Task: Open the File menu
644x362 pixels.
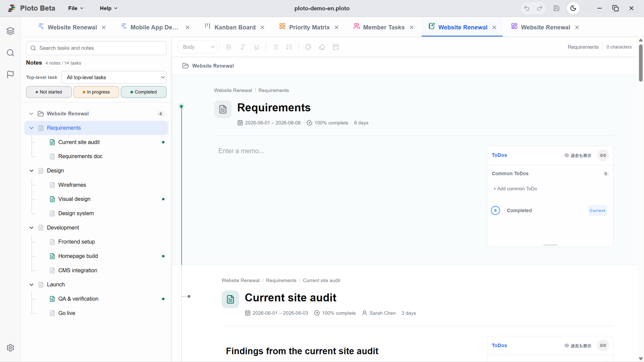Action: click(x=76, y=8)
